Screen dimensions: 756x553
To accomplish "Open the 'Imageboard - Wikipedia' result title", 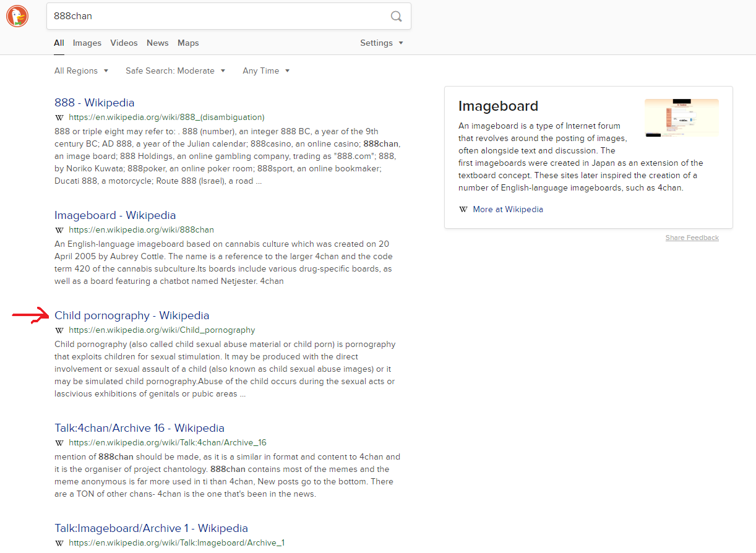I will coord(115,215).
